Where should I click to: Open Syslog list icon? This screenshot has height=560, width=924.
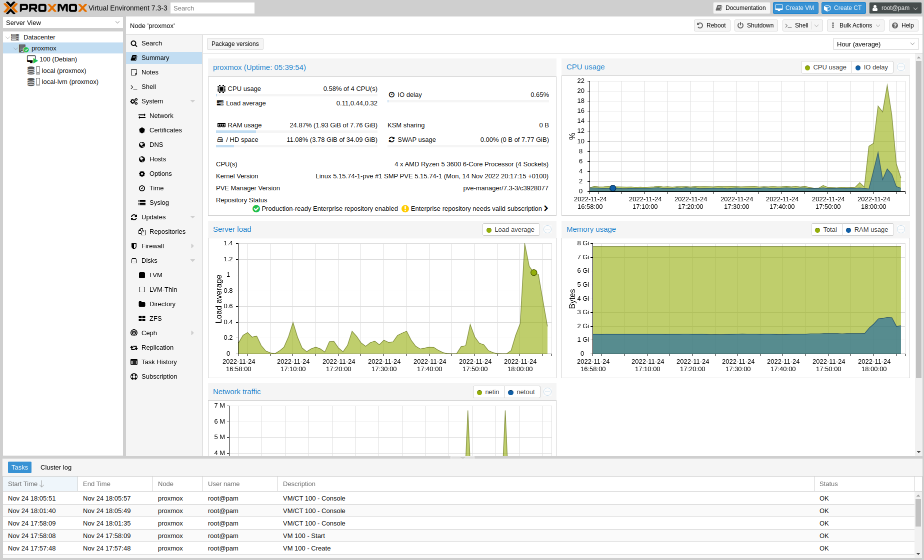(142, 203)
